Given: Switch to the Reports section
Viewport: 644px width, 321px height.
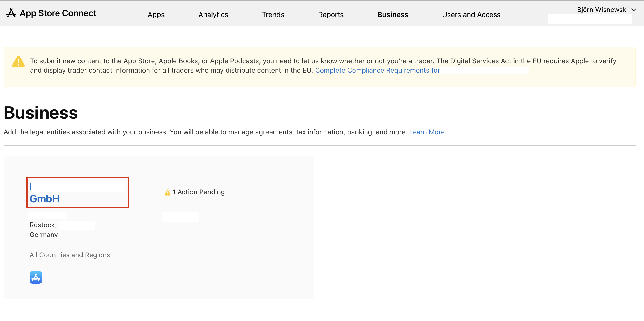Looking at the screenshot, I should click(x=331, y=15).
